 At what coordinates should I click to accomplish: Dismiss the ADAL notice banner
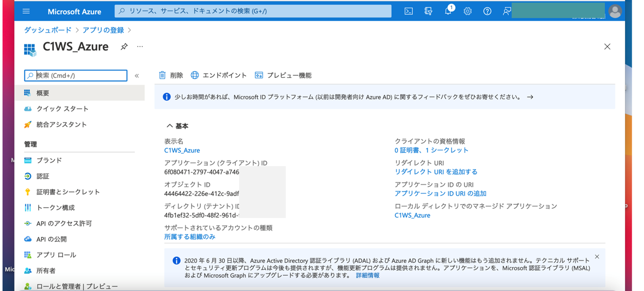coord(597,257)
